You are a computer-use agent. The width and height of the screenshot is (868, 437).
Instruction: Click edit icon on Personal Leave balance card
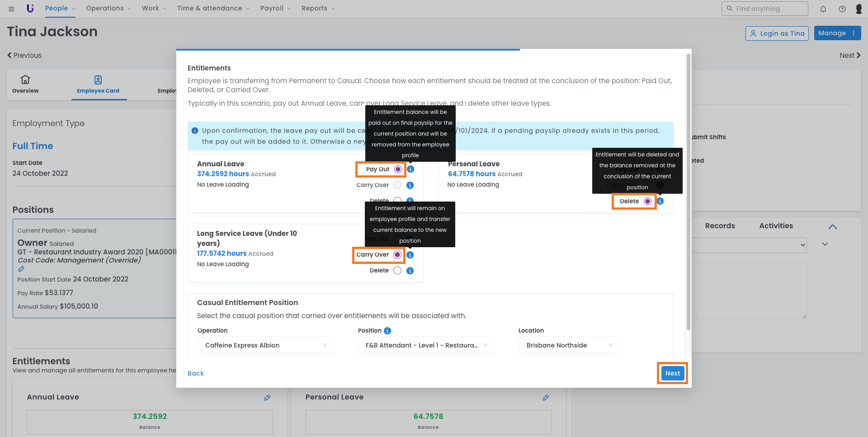coord(546,398)
